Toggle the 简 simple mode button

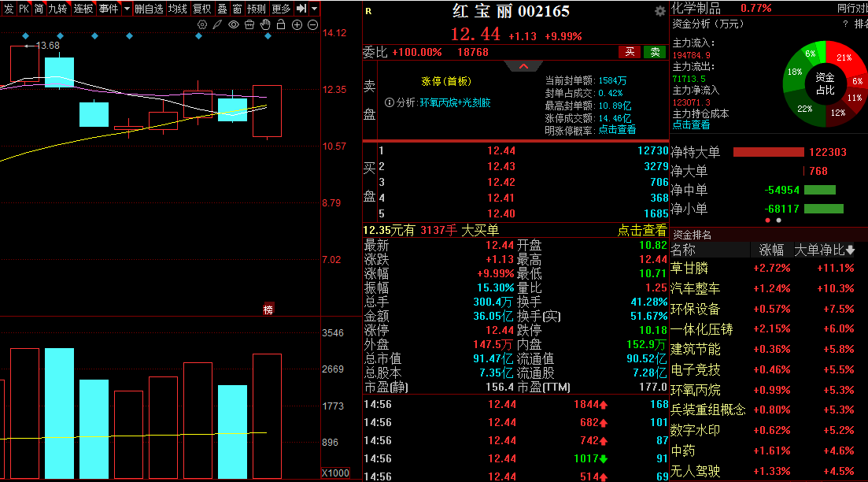(x=39, y=9)
